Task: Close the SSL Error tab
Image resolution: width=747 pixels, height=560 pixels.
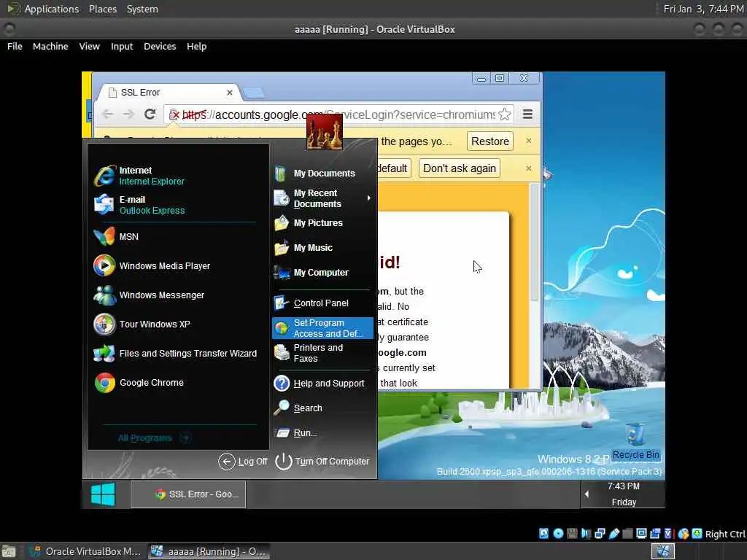Action: (x=230, y=93)
